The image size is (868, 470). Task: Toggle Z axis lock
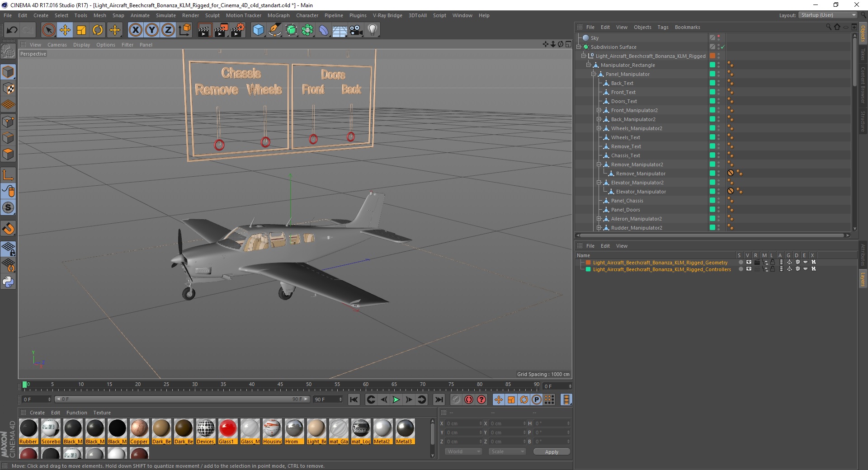coord(168,30)
